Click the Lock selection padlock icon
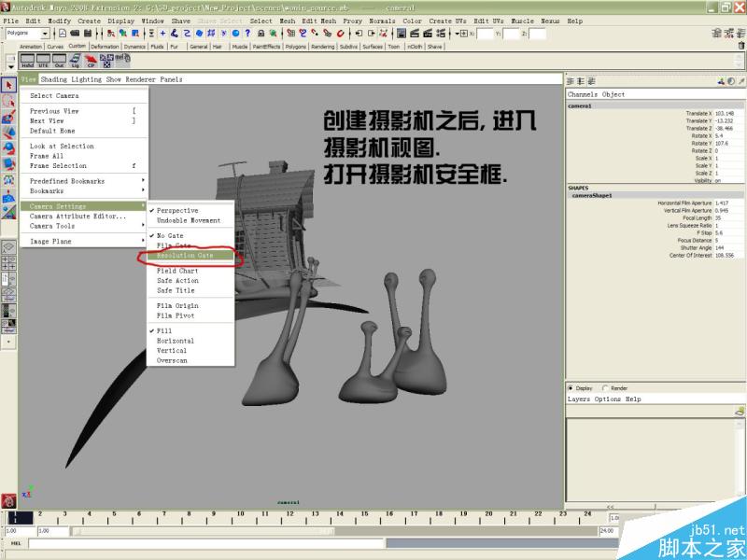 pyautogui.click(x=261, y=34)
